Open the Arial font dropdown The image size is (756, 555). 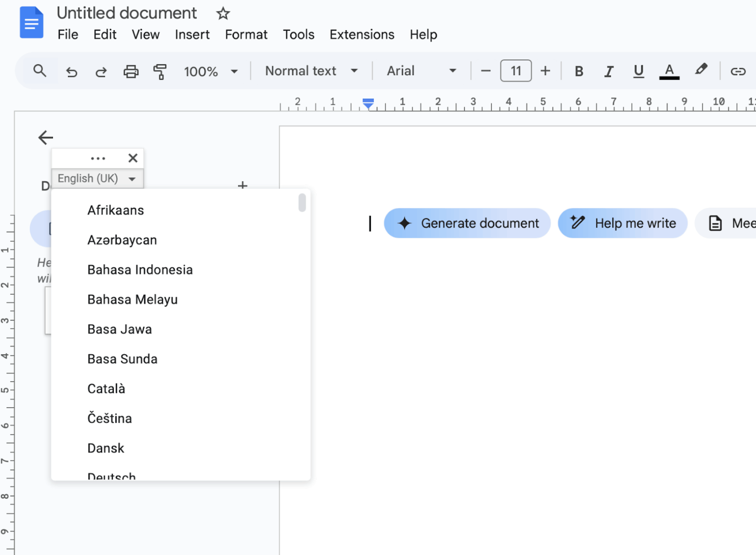[421, 71]
